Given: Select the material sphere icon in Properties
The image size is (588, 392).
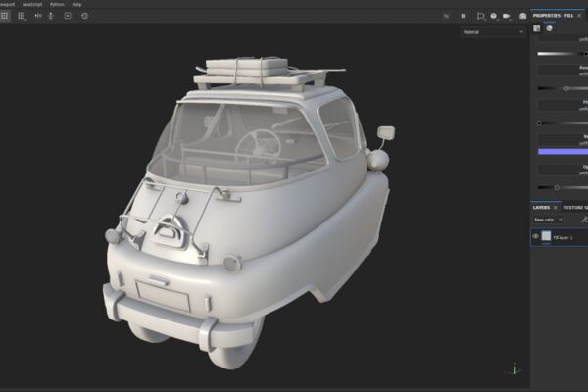Looking at the screenshot, I should pos(549,28).
